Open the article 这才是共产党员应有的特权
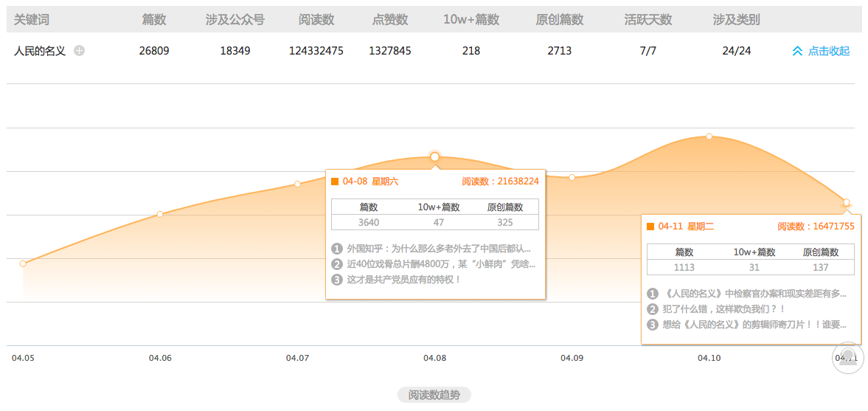868x411 pixels. (x=403, y=280)
